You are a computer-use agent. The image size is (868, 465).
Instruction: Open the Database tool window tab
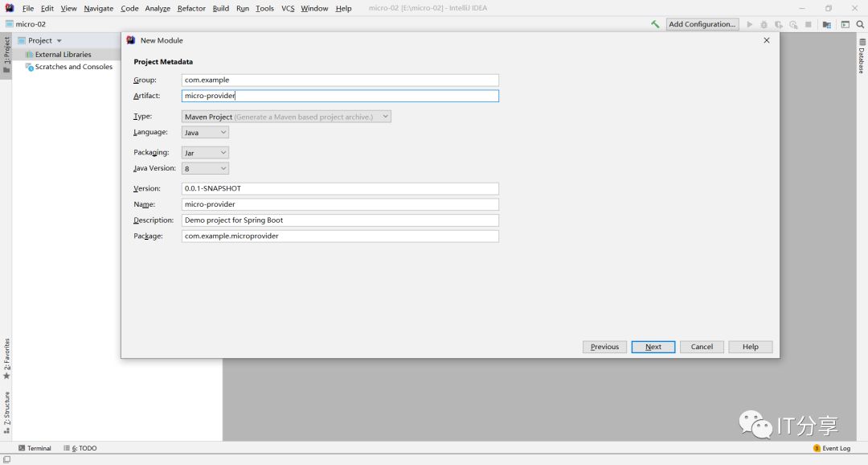coord(862,56)
